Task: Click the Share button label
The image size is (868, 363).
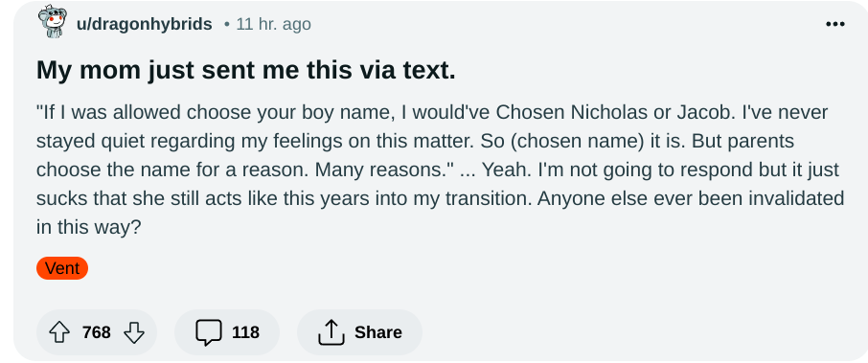Action: (x=378, y=332)
